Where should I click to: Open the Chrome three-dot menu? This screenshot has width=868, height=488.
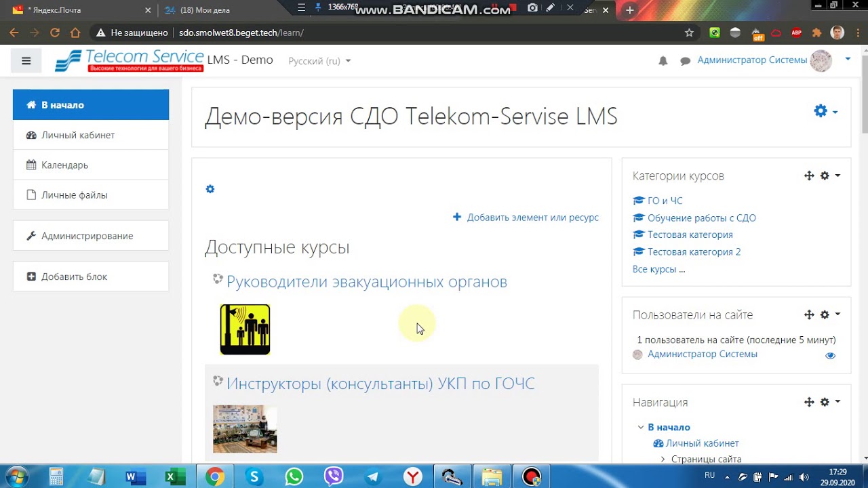(857, 33)
